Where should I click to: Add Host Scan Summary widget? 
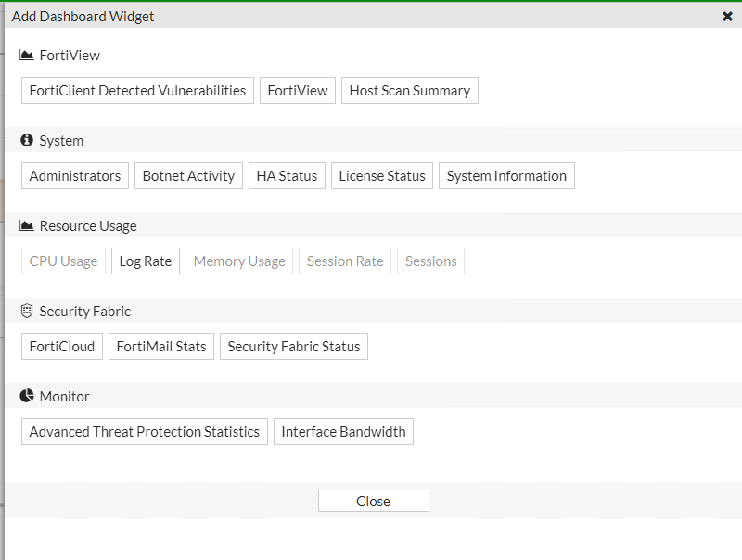(x=410, y=90)
